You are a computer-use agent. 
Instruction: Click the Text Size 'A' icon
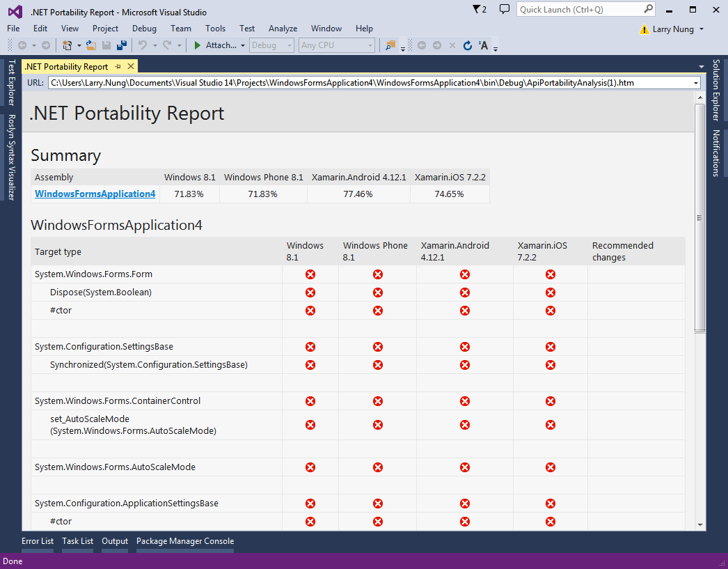[483, 45]
